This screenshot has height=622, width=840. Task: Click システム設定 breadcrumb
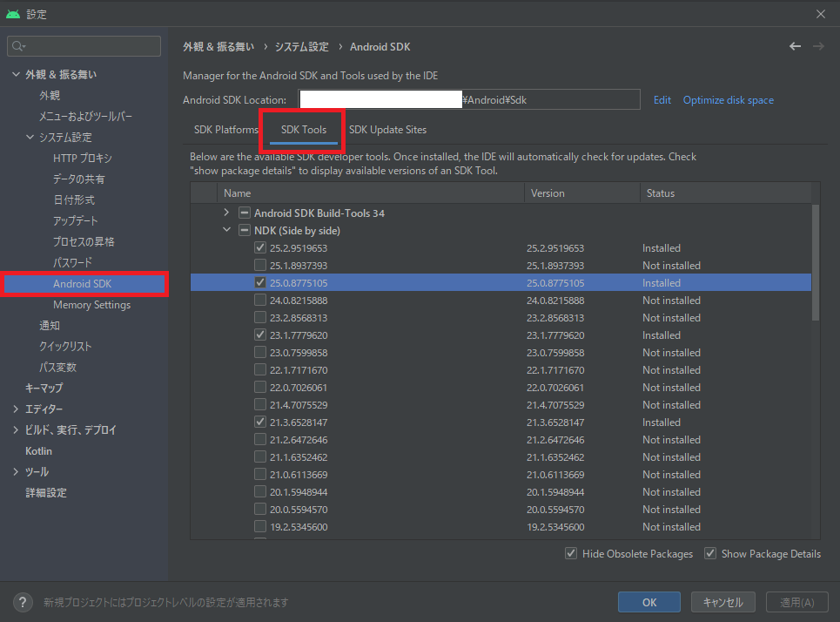301,47
